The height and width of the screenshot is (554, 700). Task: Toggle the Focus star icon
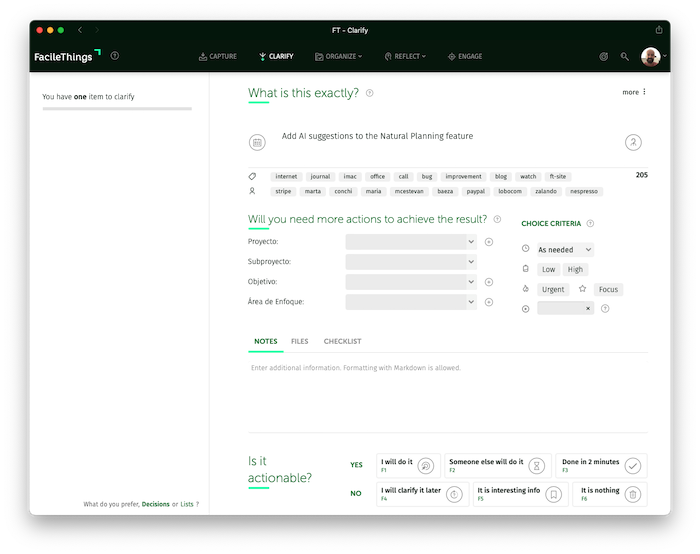click(582, 289)
